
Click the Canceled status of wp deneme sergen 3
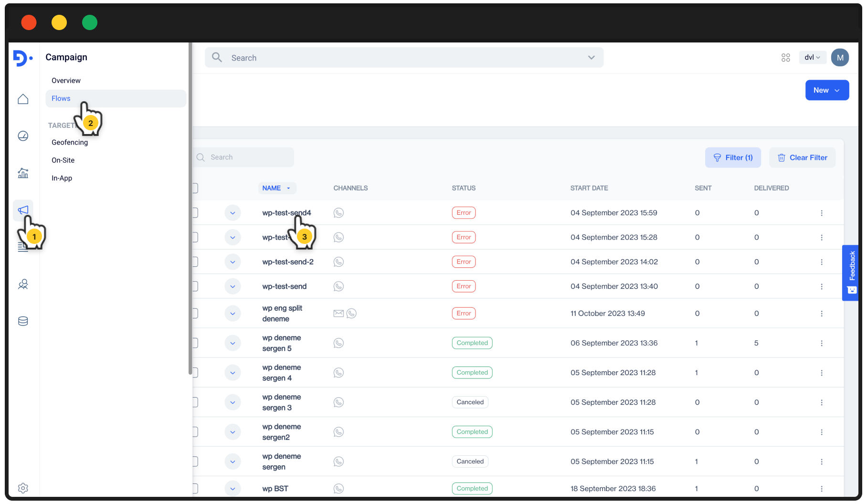pyautogui.click(x=470, y=402)
